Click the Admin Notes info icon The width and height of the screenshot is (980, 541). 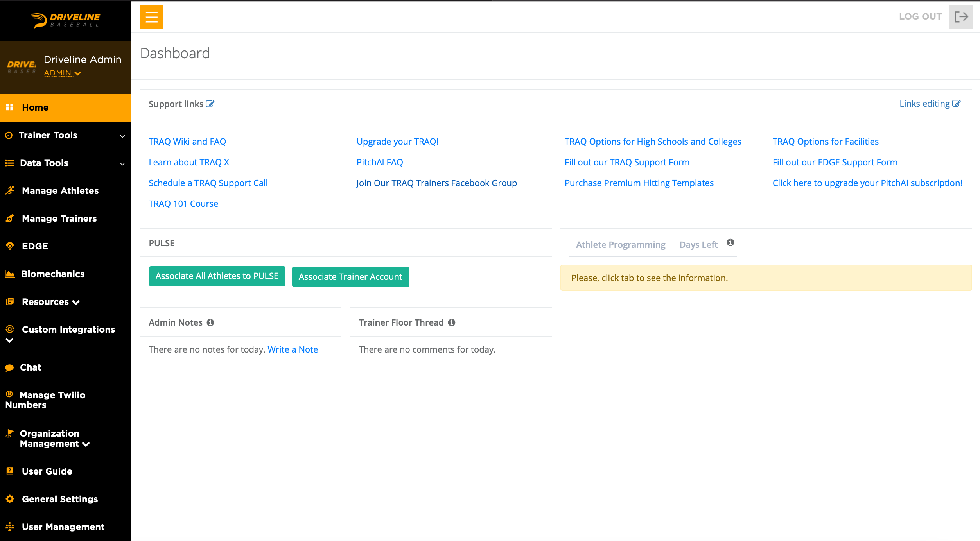click(210, 322)
